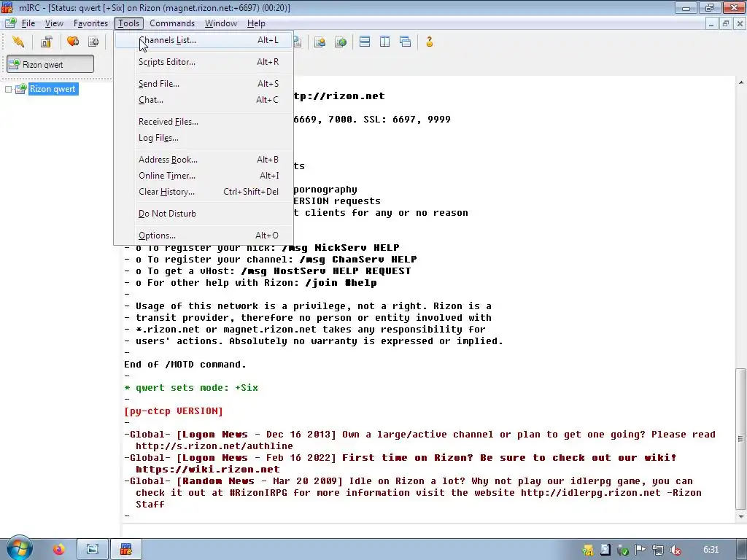This screenshot has width=747, height=560.
Task: Click the scrollbar down arrow in status window
Action: tap(741, 516)
